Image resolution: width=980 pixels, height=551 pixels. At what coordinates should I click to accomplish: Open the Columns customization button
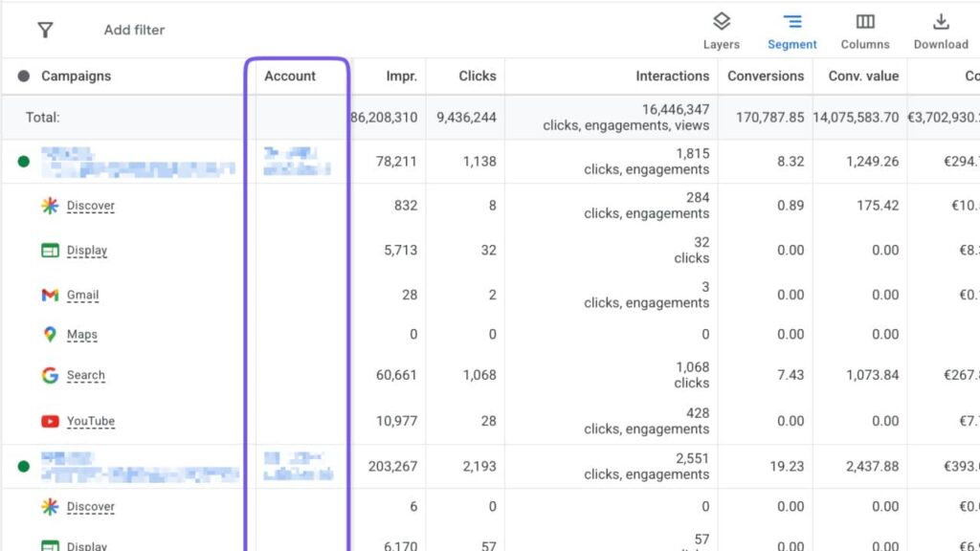click(x=864, y=31)
